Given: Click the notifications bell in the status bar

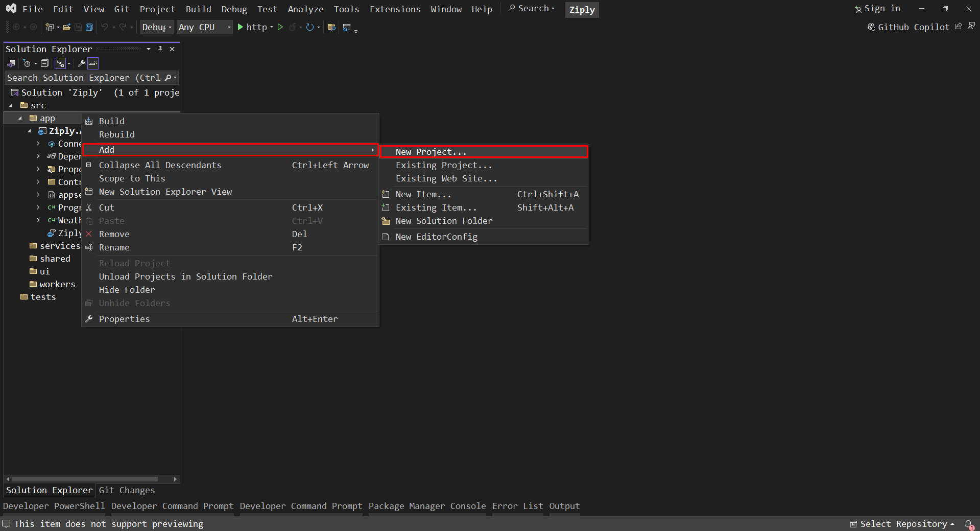Looking at the screenshot, I should click(x=968, y=524).
